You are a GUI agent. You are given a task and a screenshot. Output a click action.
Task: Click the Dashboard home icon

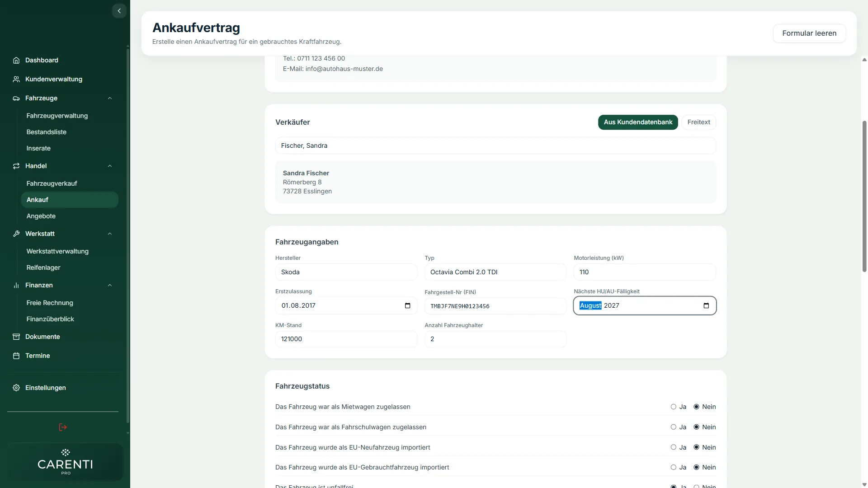pyautogui.click(x=16, y=60)
